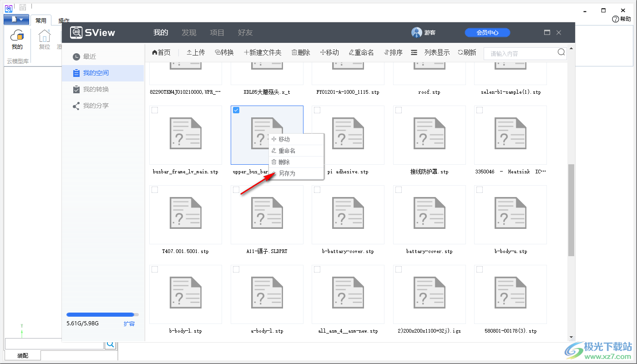The width and height of the screenshot is (637, 364).
Task: Click the search button beside bottom-left input
Action: coord(111,344)
